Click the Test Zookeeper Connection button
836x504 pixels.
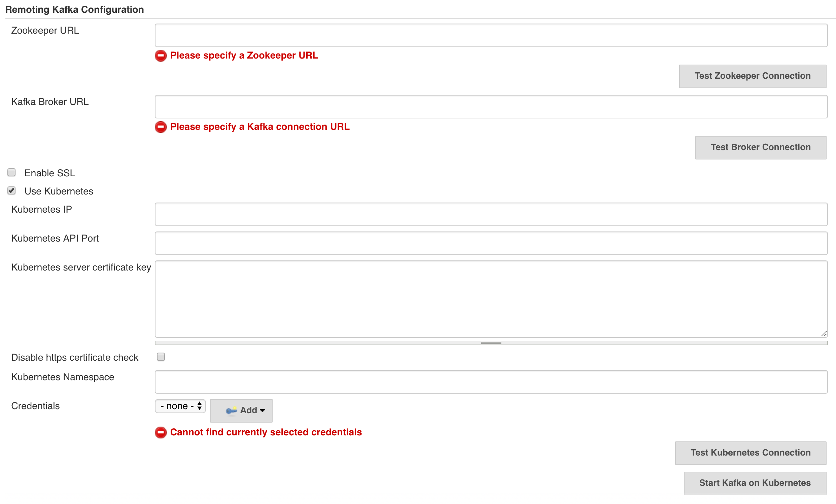click(x=753, y=76)
